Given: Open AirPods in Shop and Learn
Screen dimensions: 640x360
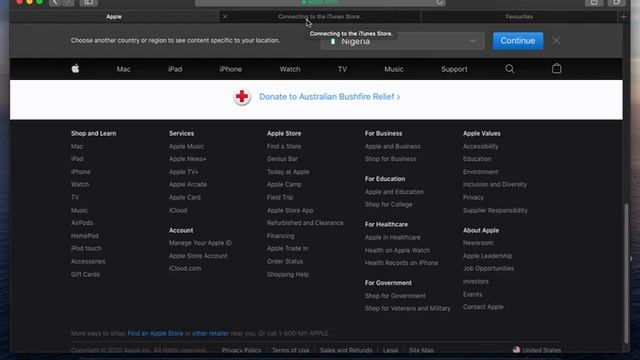Looking at the screenshot, I should 82,223.
